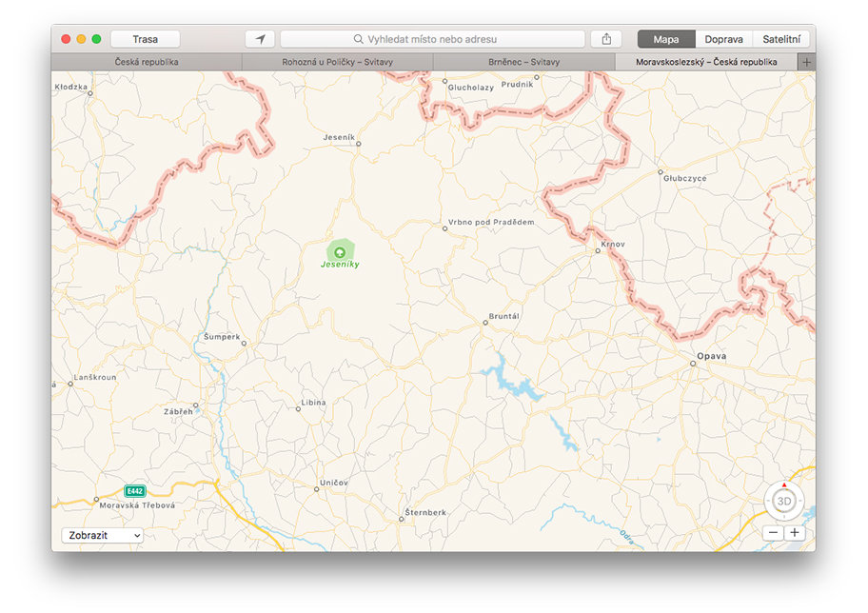Add a new tab with plus icon
The image size is (868, 613).
[806, 62]
